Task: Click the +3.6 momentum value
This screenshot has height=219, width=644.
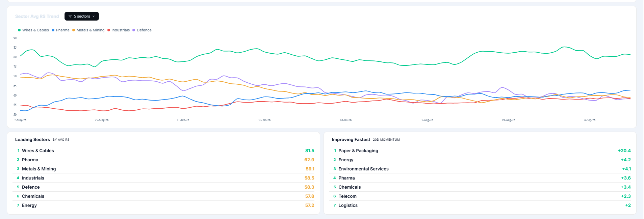Action: 626,178
